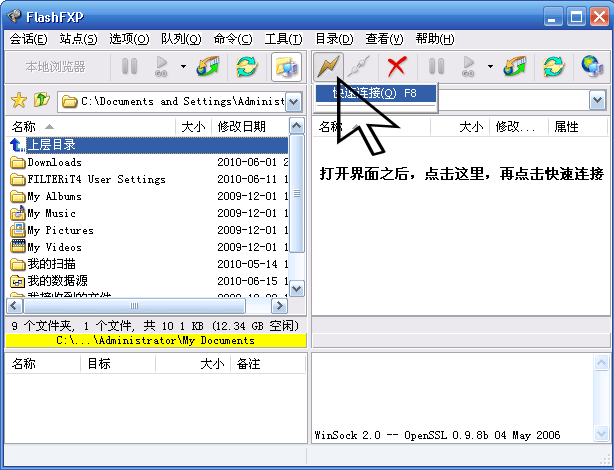The image size is (614, 470).
Task: Open the left pane Go dropdown arrow
Action: tap(183, 66)
